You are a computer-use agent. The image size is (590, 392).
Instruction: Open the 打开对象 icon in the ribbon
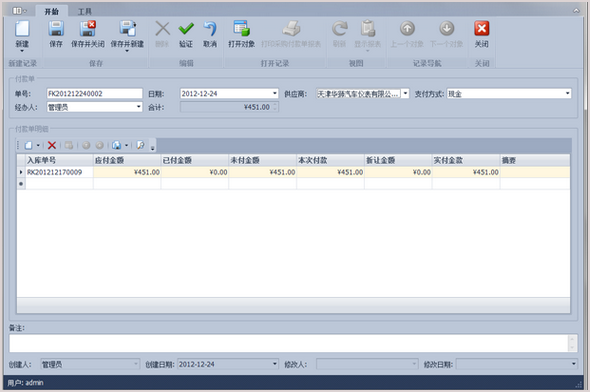click(x=241, y=29)
